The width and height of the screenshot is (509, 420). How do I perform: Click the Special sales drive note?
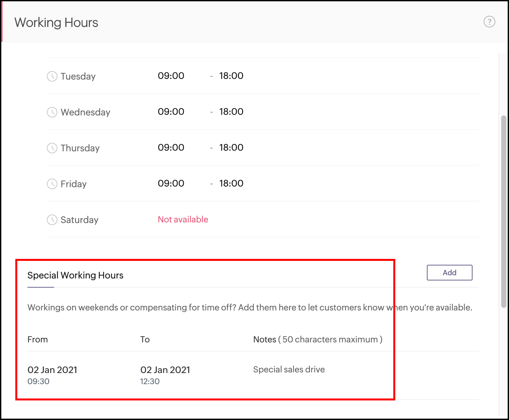[289, 369]
